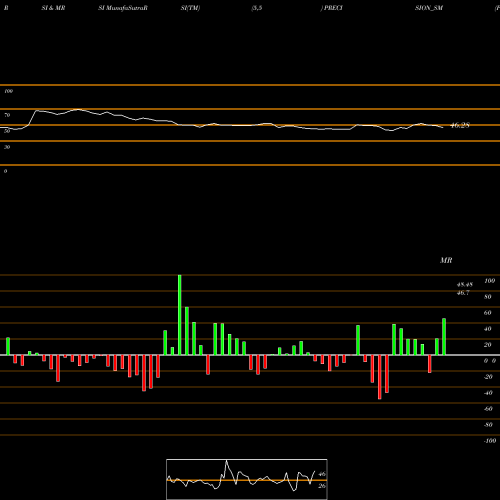The width and height of the screenshot is (500, 500).
Task: Click the RSI line peak near 70 level
Action: 78,109
